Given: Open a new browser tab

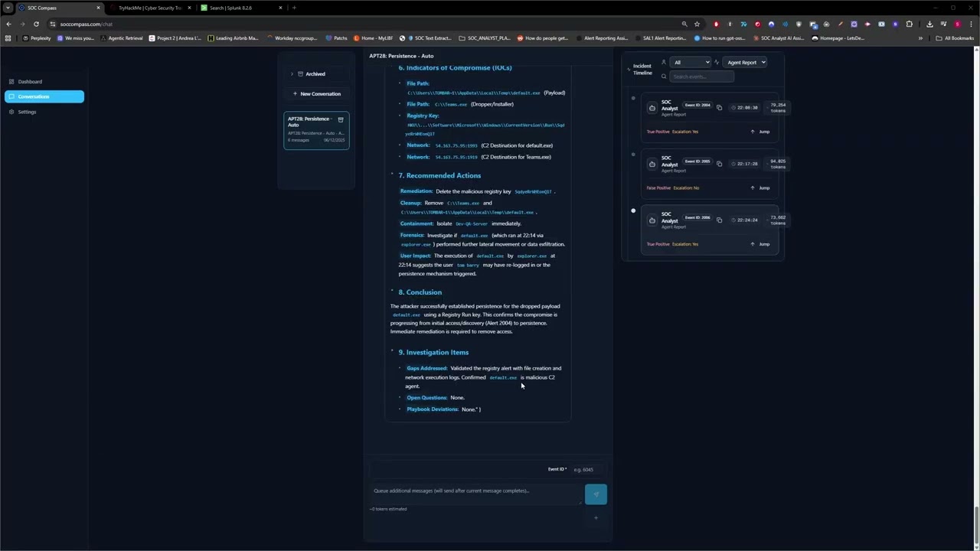Looking at the screenshot, I should click(x=294, y=8).
